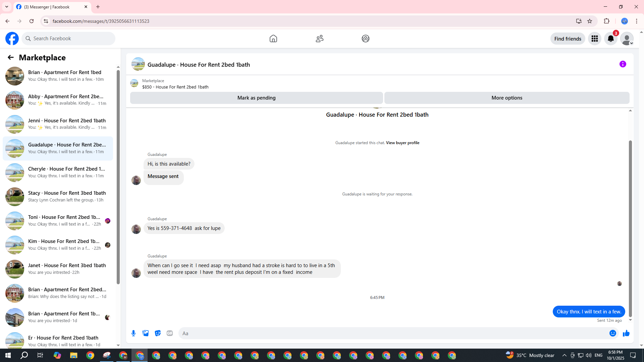Viewport: 644px width, 362px height.
Task: Open Abby Apartment For Rent chat
Action: click(x=58, y=100)
